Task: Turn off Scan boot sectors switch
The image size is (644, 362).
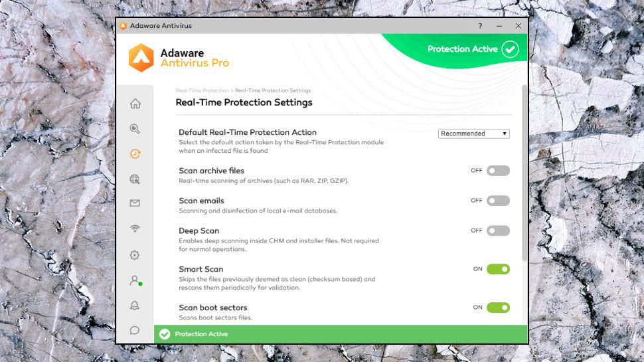Action: coord(498,308)
